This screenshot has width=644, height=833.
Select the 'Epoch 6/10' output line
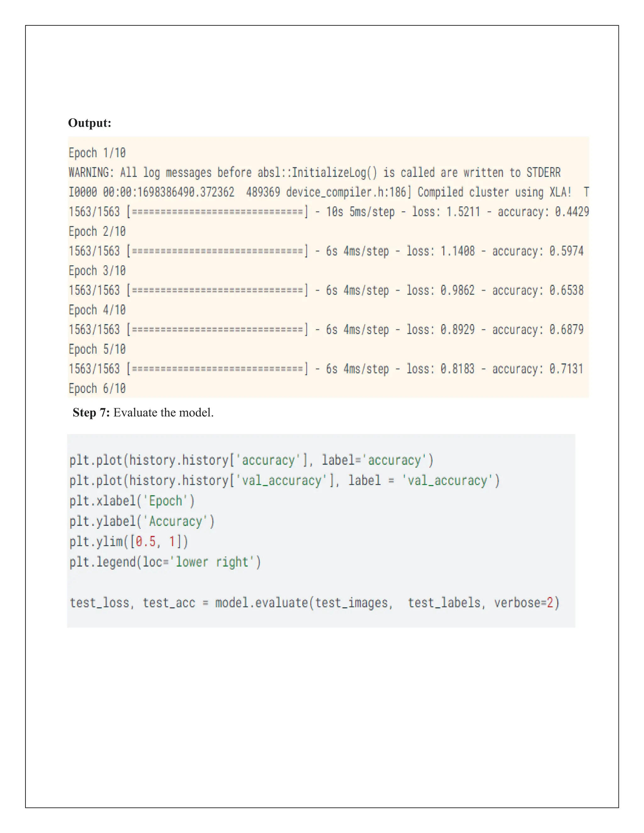click(x=97, y=389)
